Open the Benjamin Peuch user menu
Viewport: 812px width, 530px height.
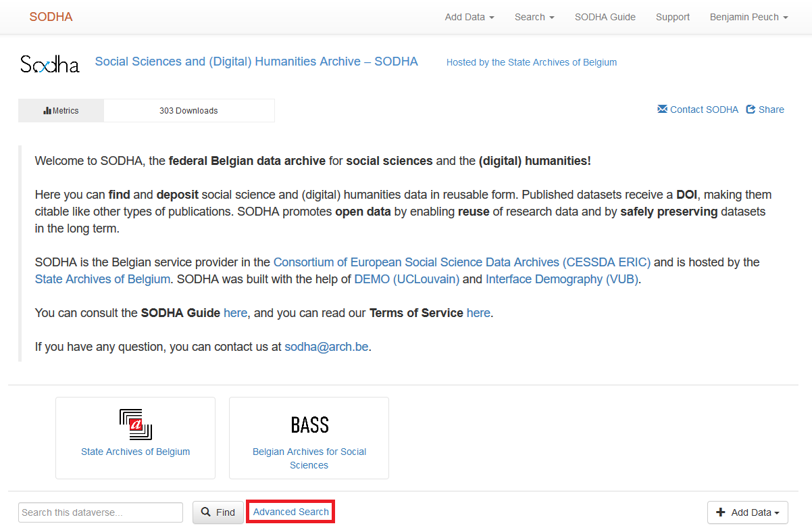tap(749, 17)
